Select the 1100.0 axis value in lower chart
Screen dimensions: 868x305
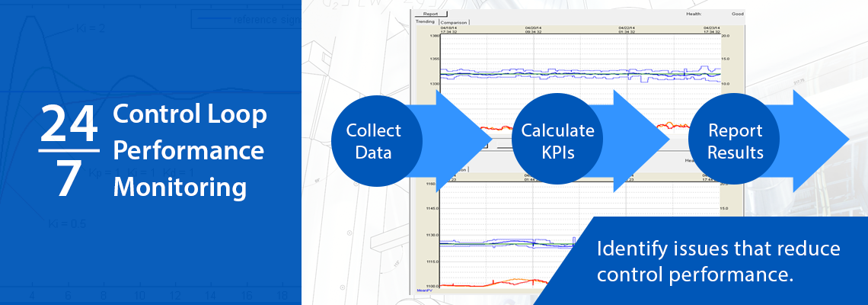(433, 286)
